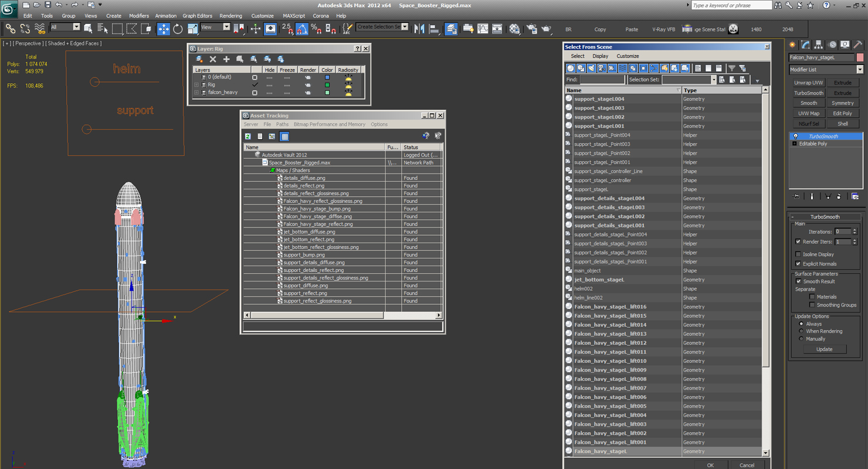
Task: Select the Select and Move tool
Action: [x=164, y=29]
